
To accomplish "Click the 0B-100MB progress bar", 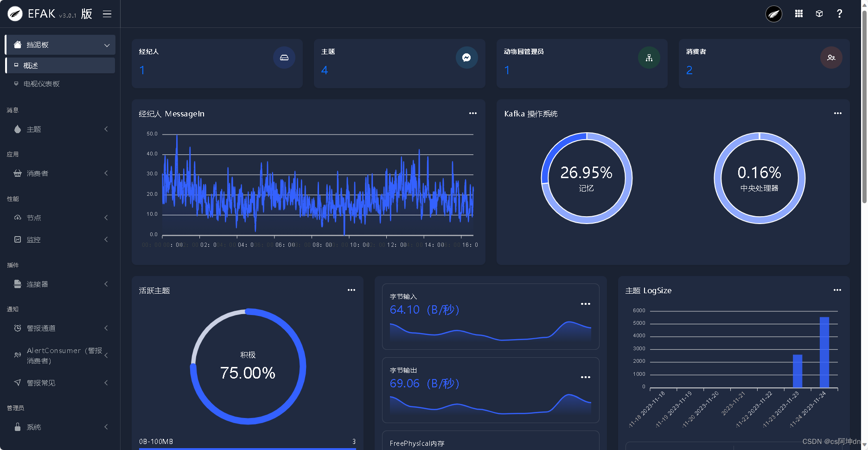I will pyautogui.click(x=247, y=448).
